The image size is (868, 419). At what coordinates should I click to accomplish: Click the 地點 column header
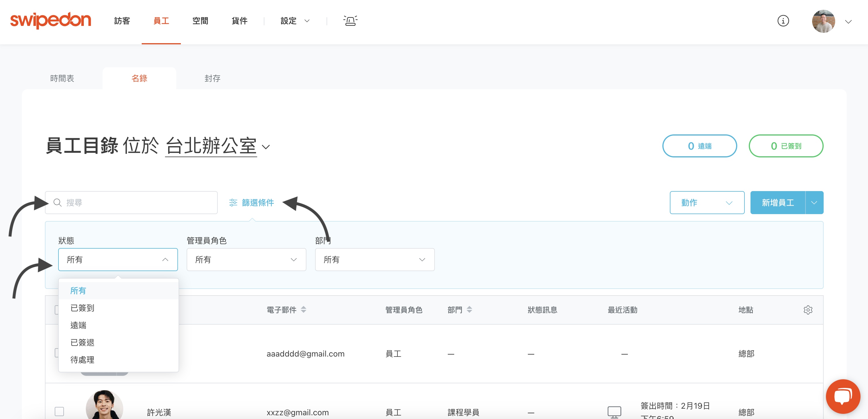(746, 310)
